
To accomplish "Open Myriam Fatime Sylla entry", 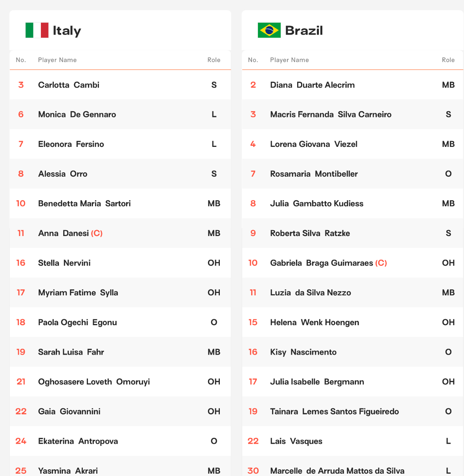I will click(78, 293).
